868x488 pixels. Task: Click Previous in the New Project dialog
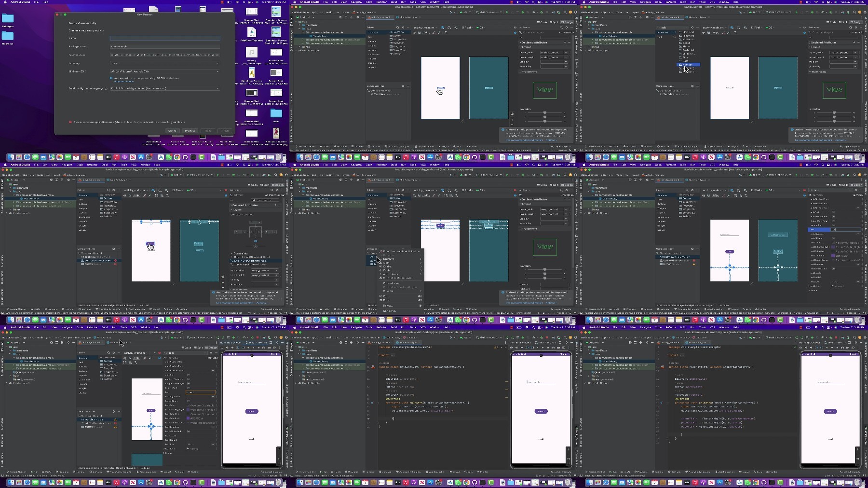190,131
